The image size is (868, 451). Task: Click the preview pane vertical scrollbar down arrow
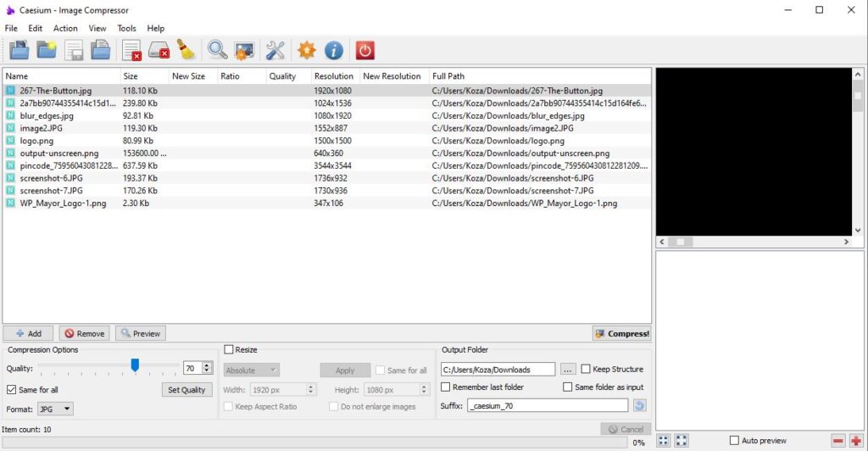(858, 231)
